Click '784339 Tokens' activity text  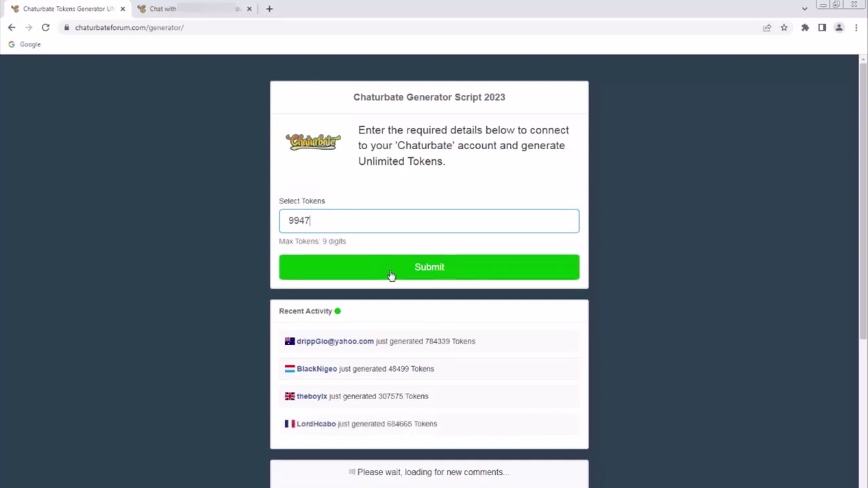(x=450, y=342)
